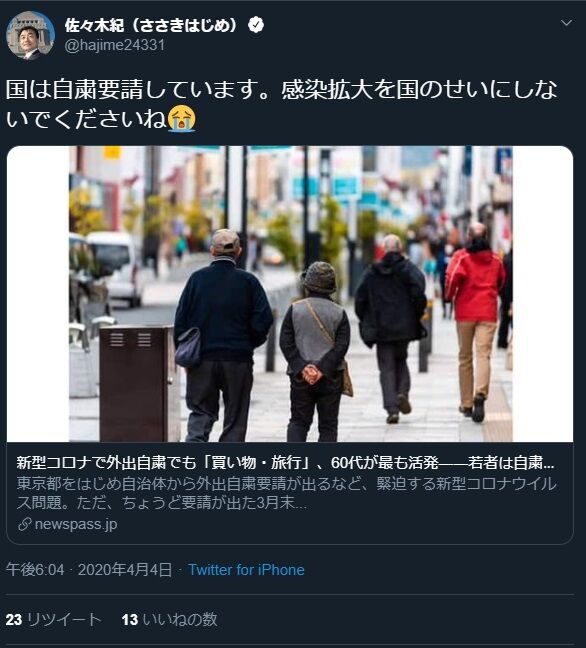
Task: Click the 午後6:04 timestamp
Action: [x=36, y=570]
